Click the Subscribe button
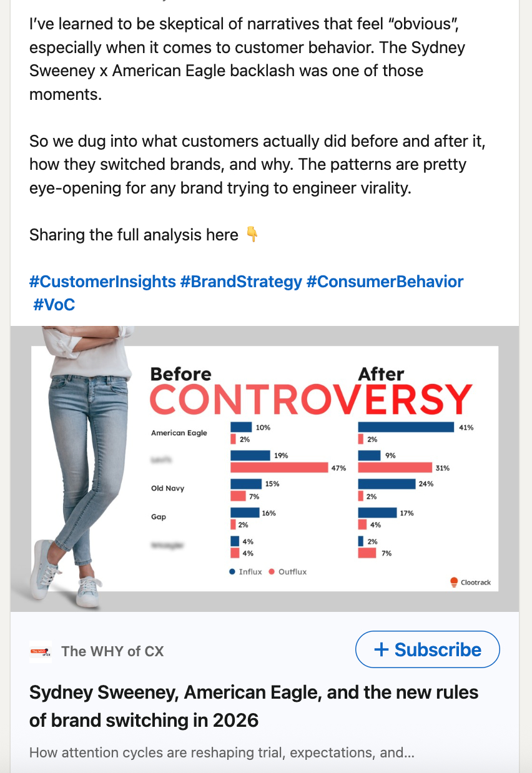The image size is (532, 773). (427, 649)
